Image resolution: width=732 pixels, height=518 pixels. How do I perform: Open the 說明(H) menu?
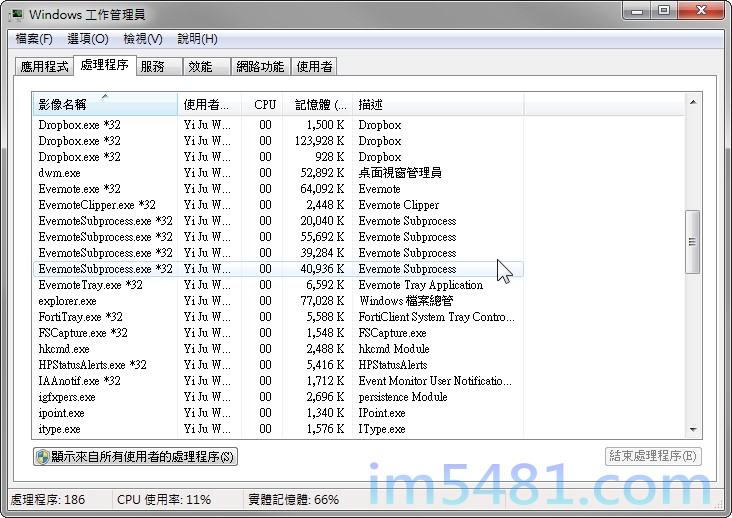coord(197,39)
